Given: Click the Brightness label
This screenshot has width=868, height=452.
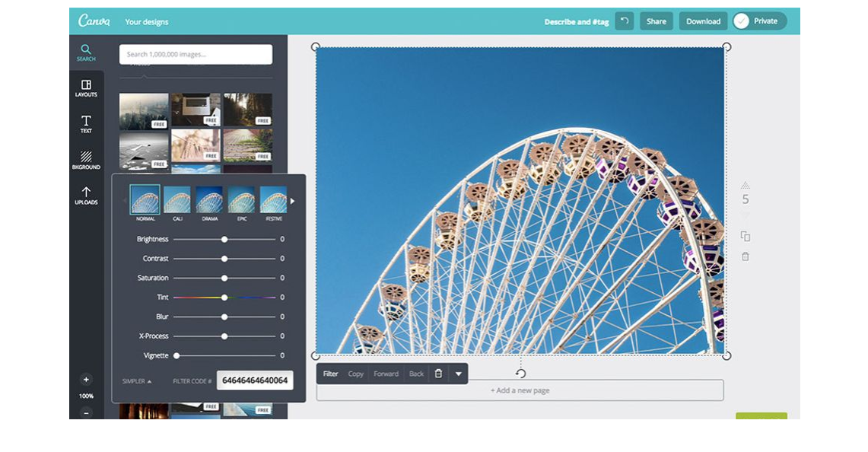Looking at the screenshot, I should (x=152, y=239).
